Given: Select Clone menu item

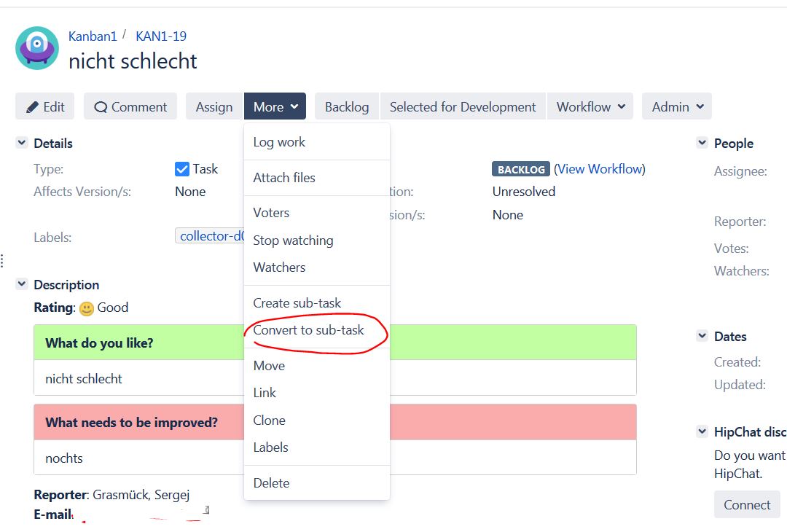Looking at the screenshot, I should click(317, 420).
